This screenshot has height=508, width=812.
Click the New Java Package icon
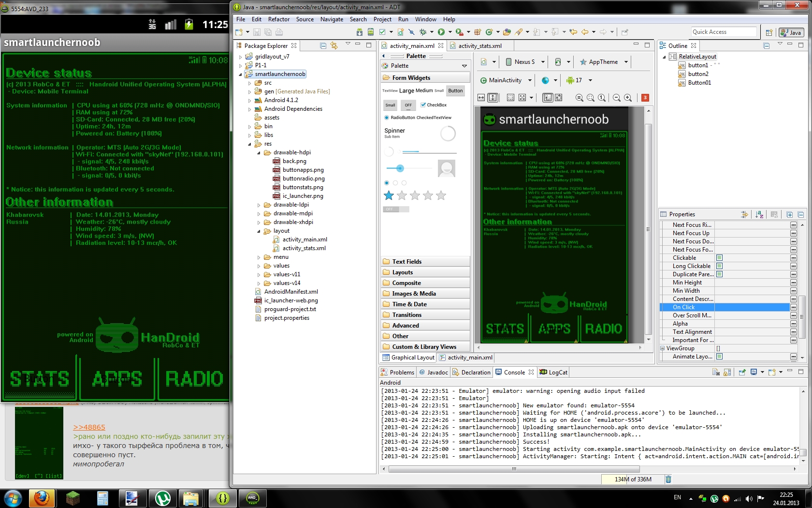pos(478,32)
